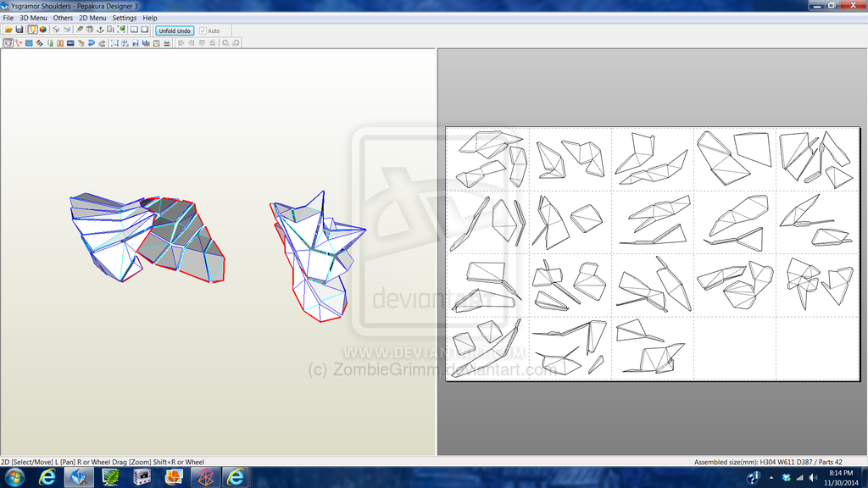Click the four-squares arrange parts icon

(x=125, y=42)
